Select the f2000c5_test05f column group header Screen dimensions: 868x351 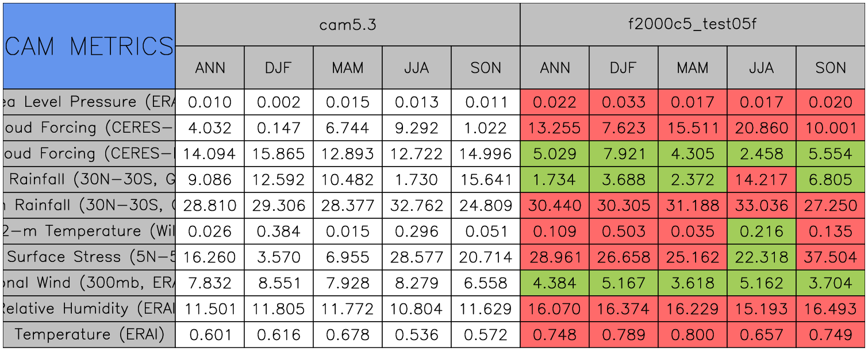692,25
